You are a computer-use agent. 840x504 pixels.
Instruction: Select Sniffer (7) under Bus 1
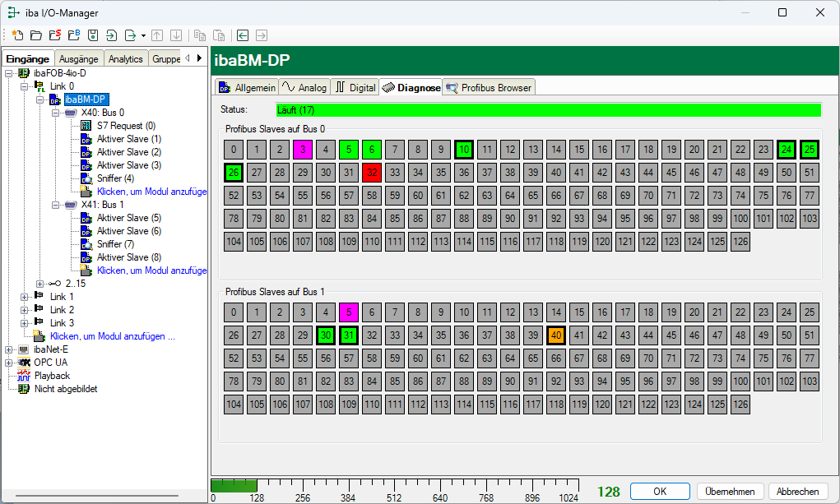(x=115, y=244)
